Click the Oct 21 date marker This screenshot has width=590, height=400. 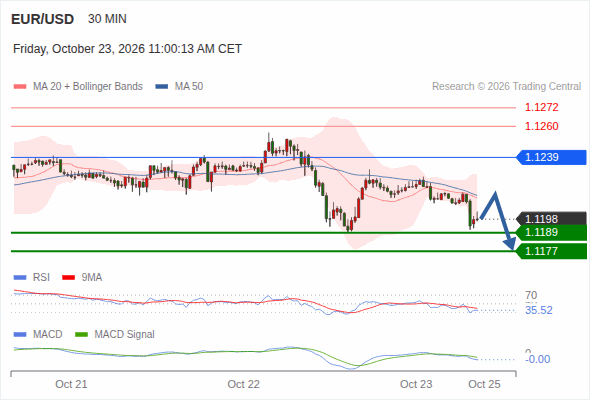click(x=71, y=384)
